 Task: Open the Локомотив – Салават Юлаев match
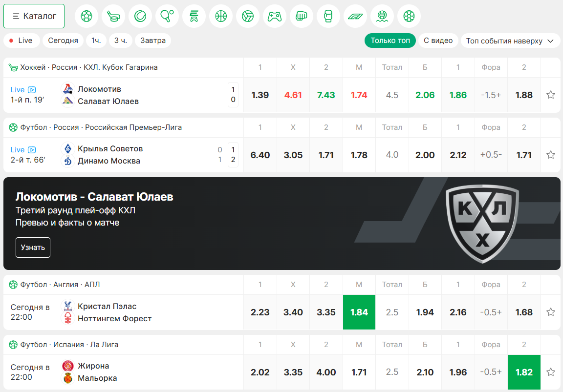[x=108, y=95]
